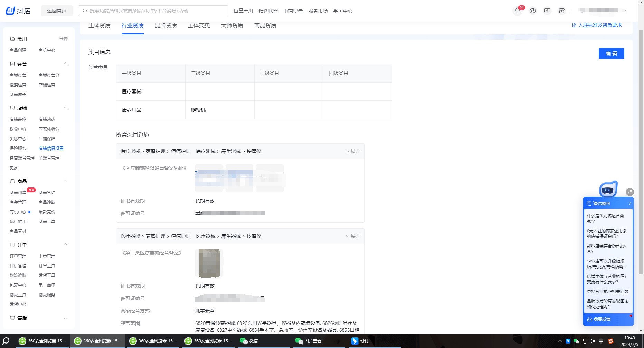Open the 大师资质 tab

click(232, 26)
